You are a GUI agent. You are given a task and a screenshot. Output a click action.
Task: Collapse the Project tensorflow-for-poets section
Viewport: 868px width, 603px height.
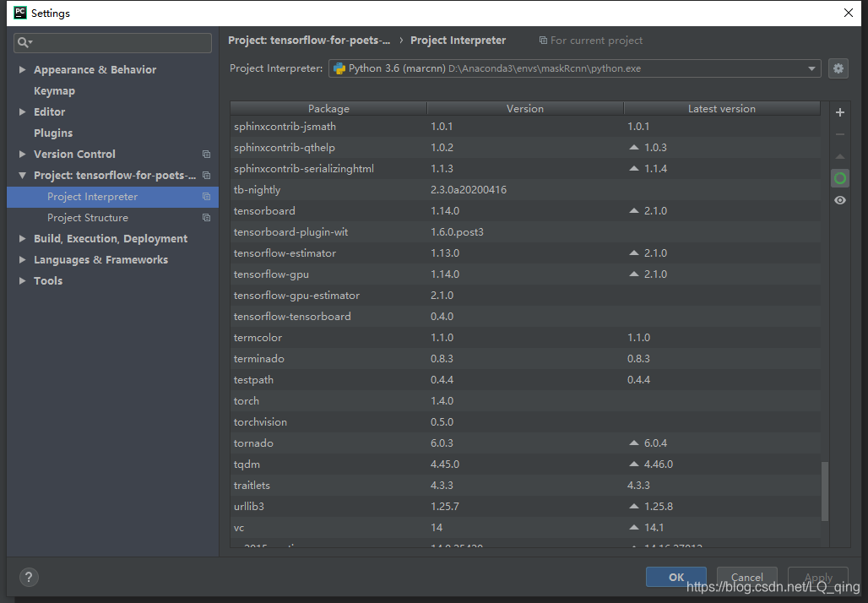[x=22, y=176]
